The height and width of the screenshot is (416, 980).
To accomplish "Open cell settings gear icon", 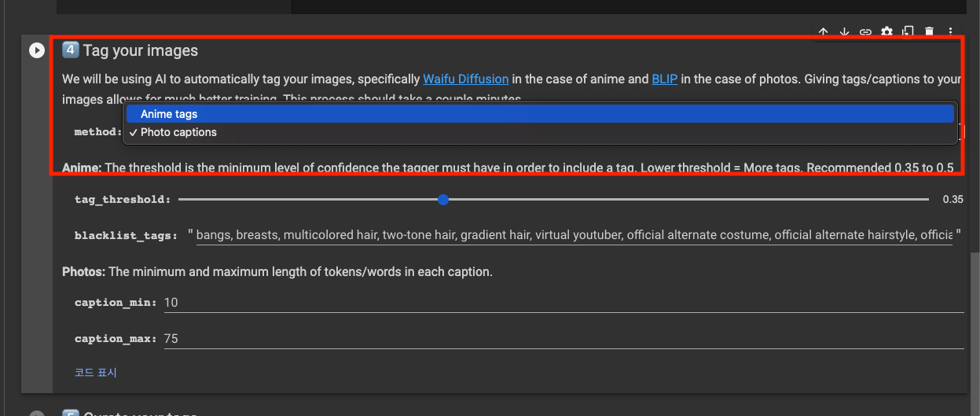I will (886, 32).
